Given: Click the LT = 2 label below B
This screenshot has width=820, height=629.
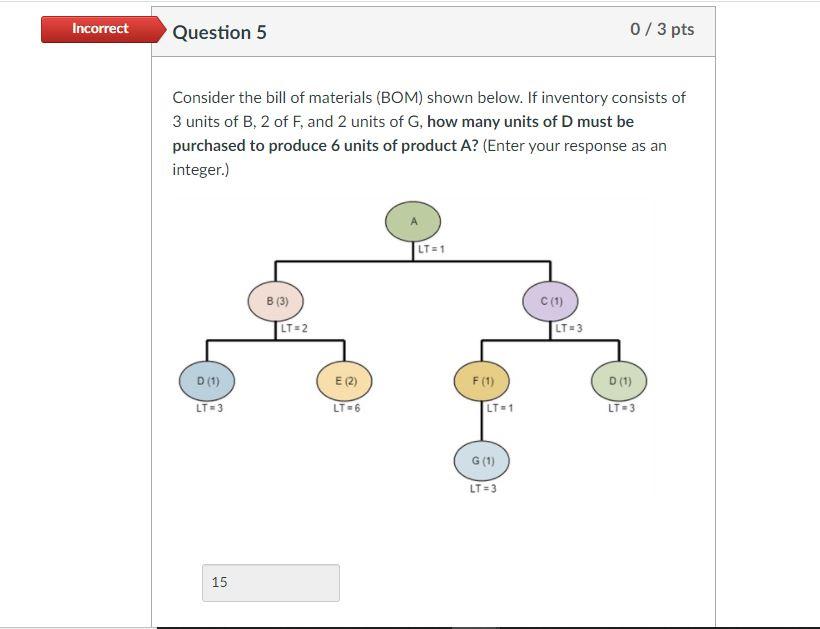Looking at the screenshot, I should (x=296, y=326).
